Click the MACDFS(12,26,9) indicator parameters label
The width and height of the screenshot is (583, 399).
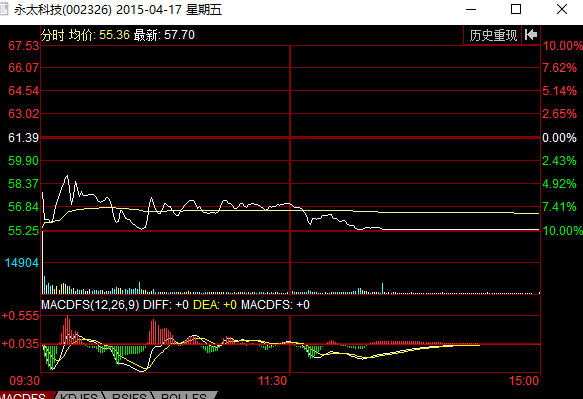pyautogui.click(x=90, y=305)
